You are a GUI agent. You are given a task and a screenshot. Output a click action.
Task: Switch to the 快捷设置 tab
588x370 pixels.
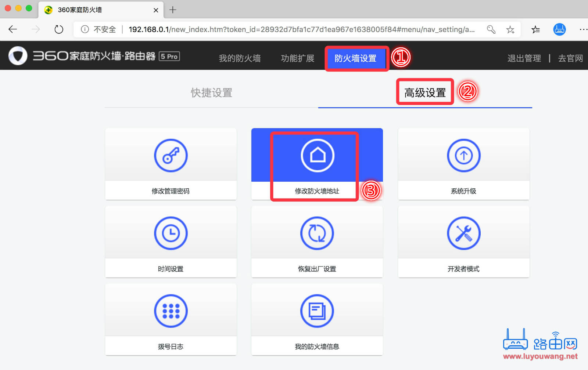(x=211, y=92)
